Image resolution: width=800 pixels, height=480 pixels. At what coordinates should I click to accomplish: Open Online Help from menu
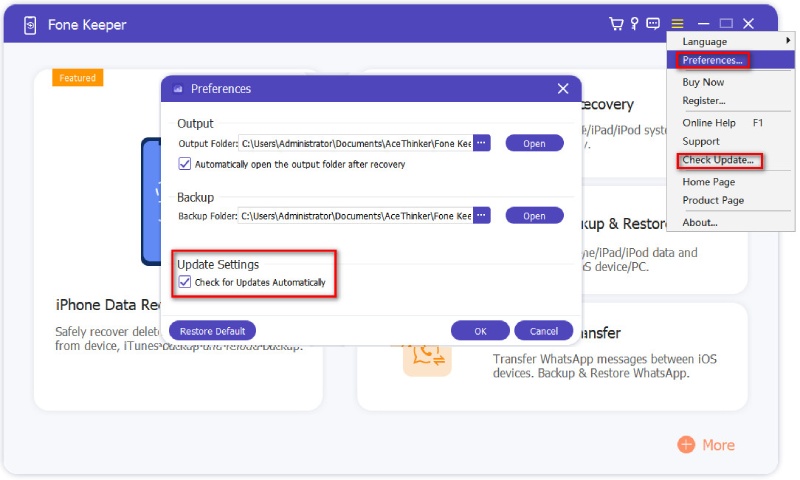pyautogui.click(x=731, y=123)
